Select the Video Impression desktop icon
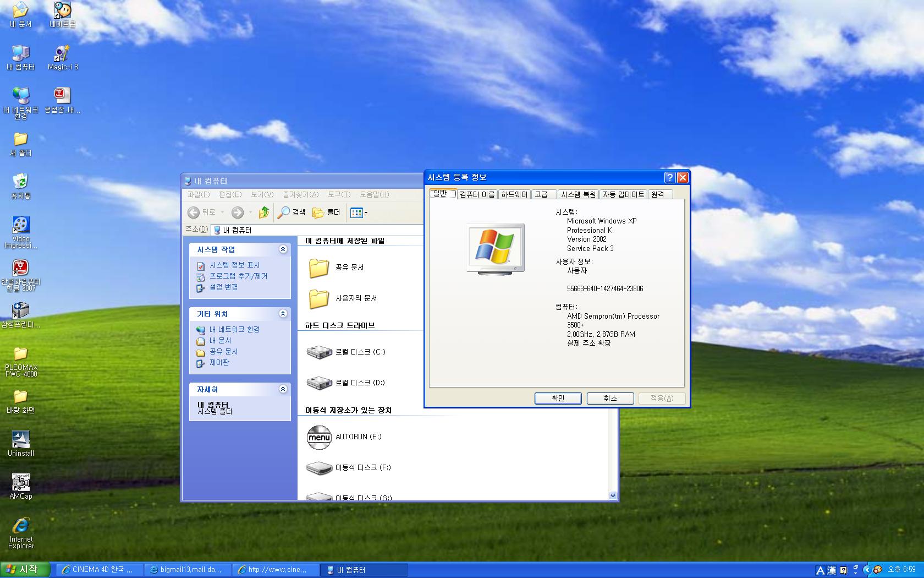Image resolution: width=924 pixels, height=578 pixels. pyautogui.click(x=20, y=232)
